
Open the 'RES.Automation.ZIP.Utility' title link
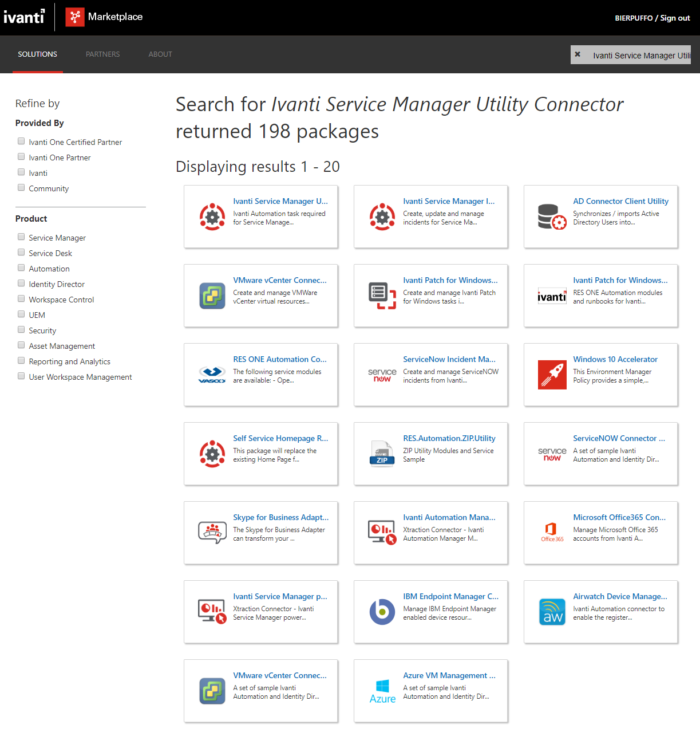point(449,438)
